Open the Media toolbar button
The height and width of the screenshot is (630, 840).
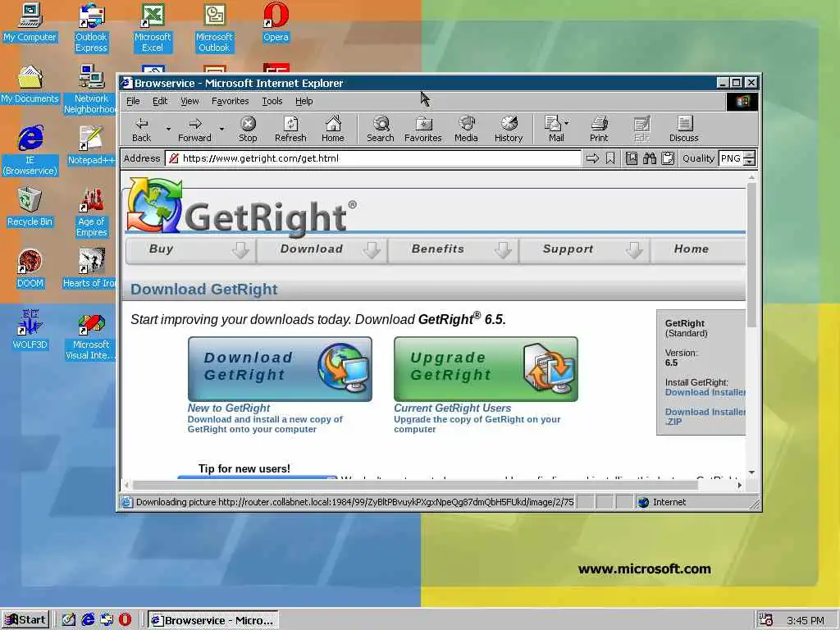click(x=466, y=130)
